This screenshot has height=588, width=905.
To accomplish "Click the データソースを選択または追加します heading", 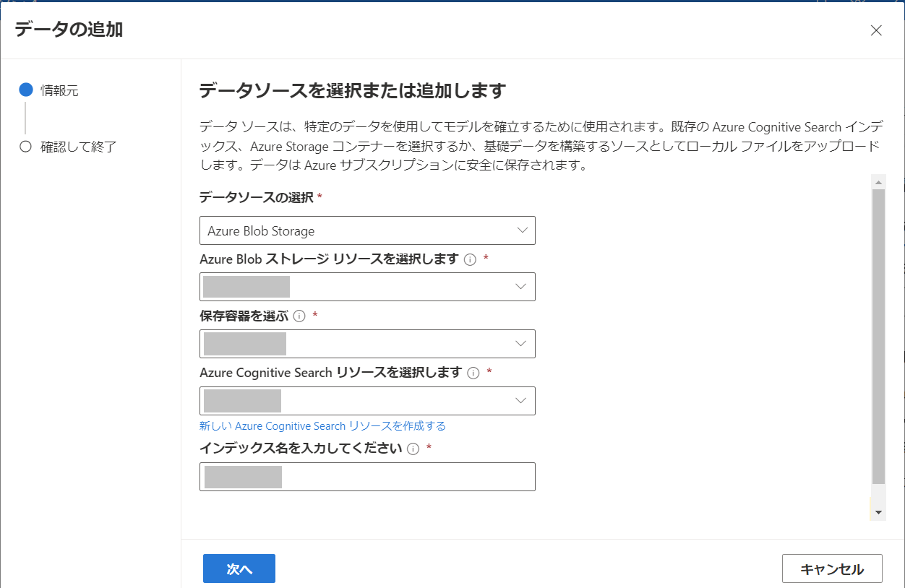I will 352,91.
